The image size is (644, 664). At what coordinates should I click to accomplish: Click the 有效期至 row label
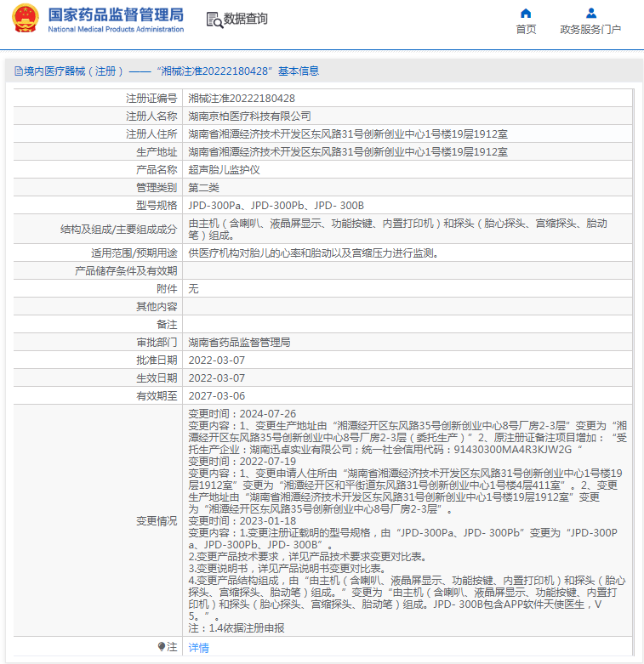pos(157,395)
